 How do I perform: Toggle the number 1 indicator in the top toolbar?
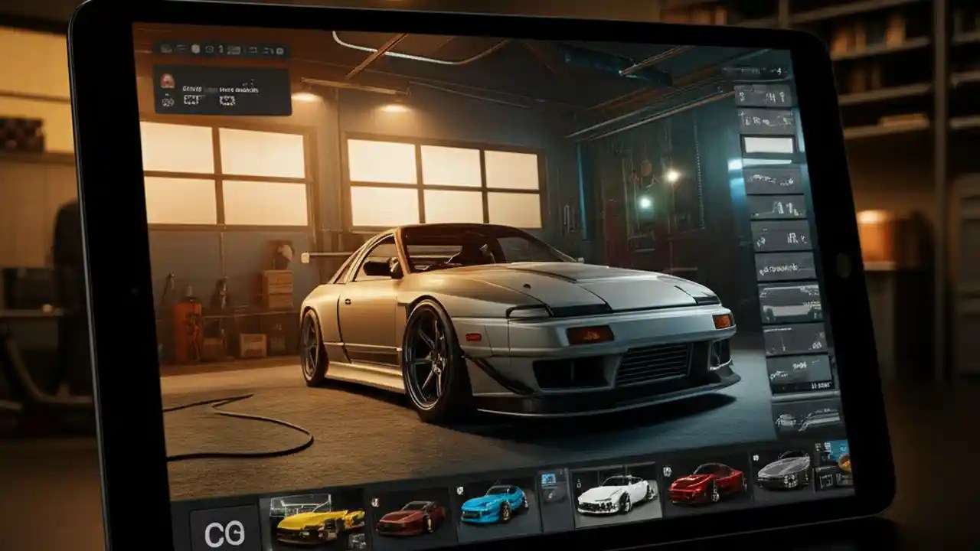tap(219, 49)
